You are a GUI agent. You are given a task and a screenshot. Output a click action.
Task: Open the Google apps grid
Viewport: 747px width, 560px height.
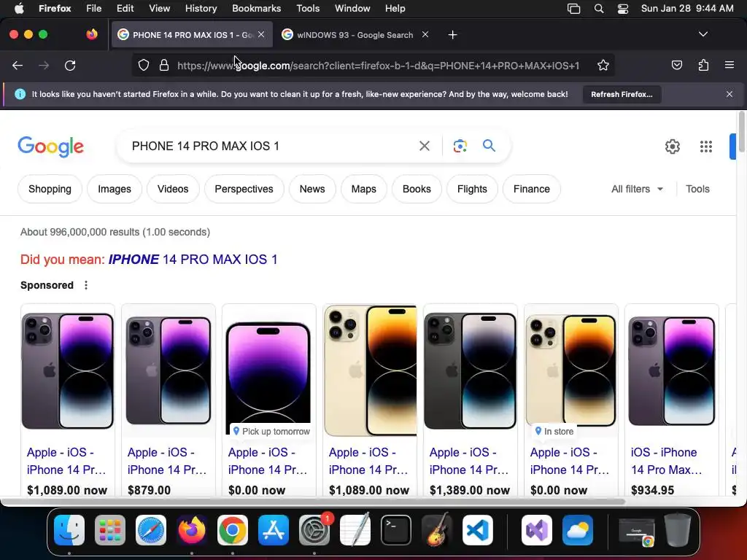click(706, 146)
